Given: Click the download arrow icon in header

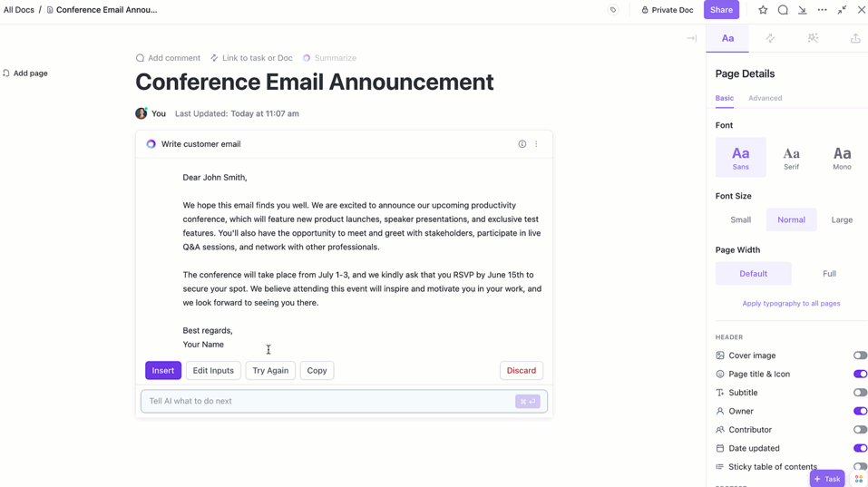Looking at the screenshot, I should (803, 10).
